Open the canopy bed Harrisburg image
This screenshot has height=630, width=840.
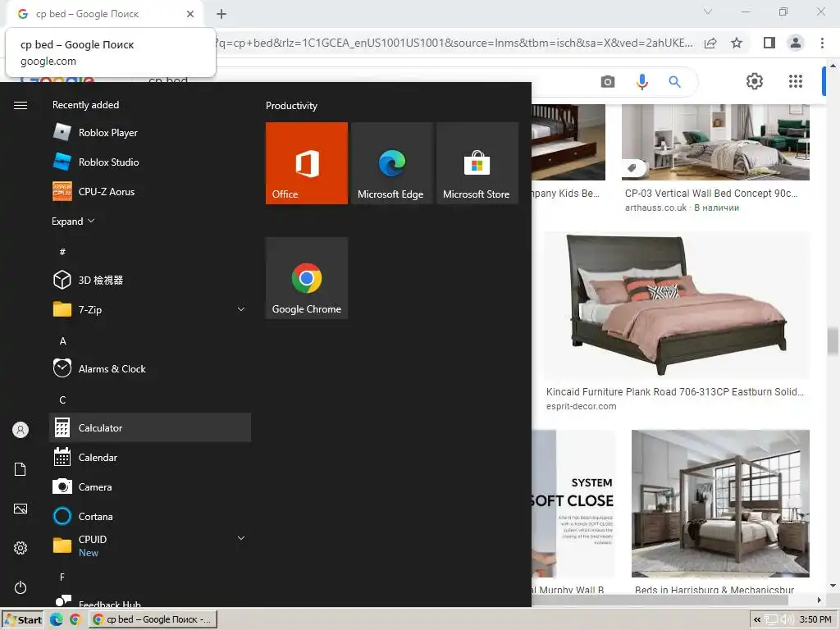(720, 503)
